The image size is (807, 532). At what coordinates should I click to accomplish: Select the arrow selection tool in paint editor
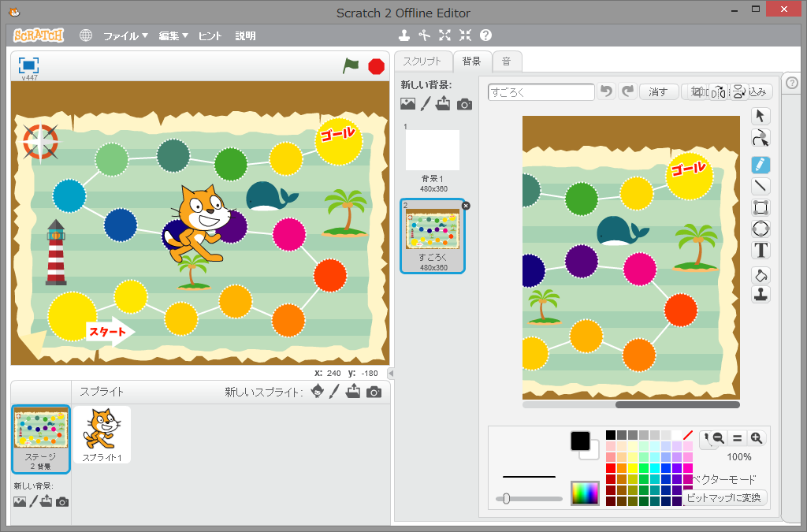pyautogui.click(x=761, y=117)
